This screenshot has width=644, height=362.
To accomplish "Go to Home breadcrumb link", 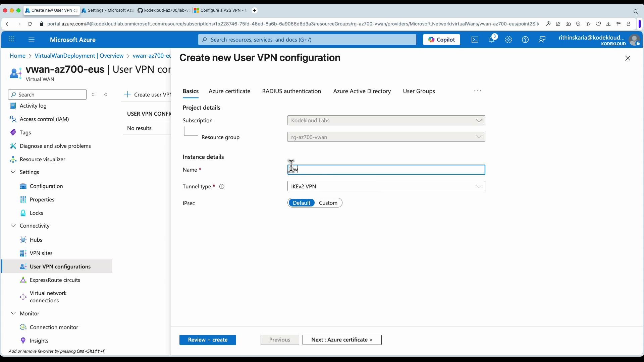I will click(x=17, y=56).
